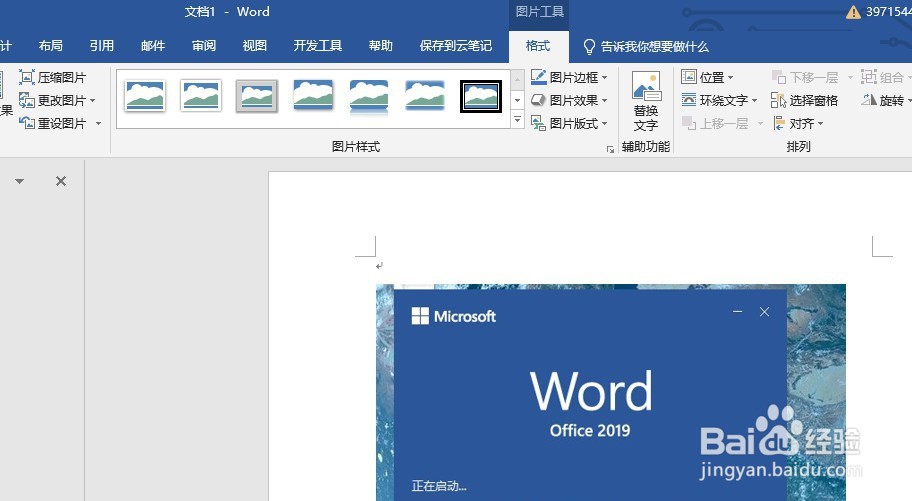This screenshot has height=501, width=912.
Task: Open the picture styles dialog launcher
Action: pos(610,150)
